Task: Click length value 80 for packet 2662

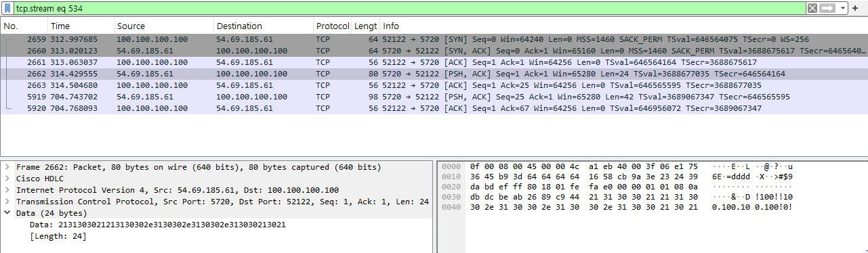Action: (x=373, y=74)
